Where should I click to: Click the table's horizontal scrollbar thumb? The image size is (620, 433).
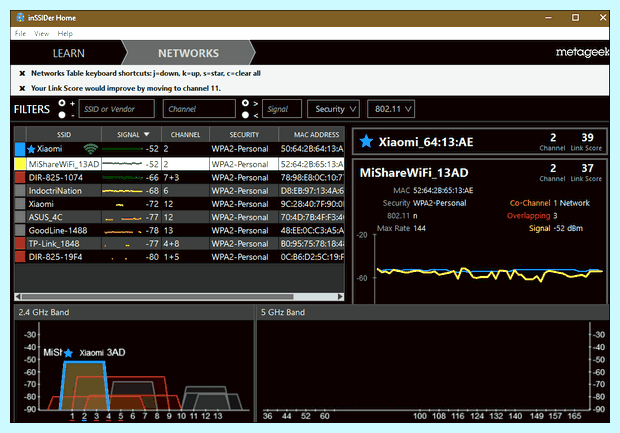tap(157, 297)
